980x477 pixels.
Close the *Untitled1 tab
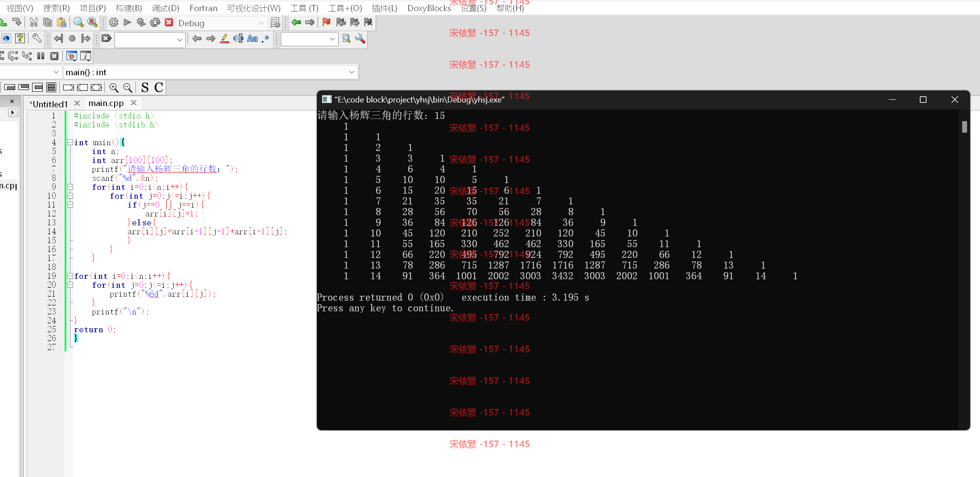click(77, 103)
